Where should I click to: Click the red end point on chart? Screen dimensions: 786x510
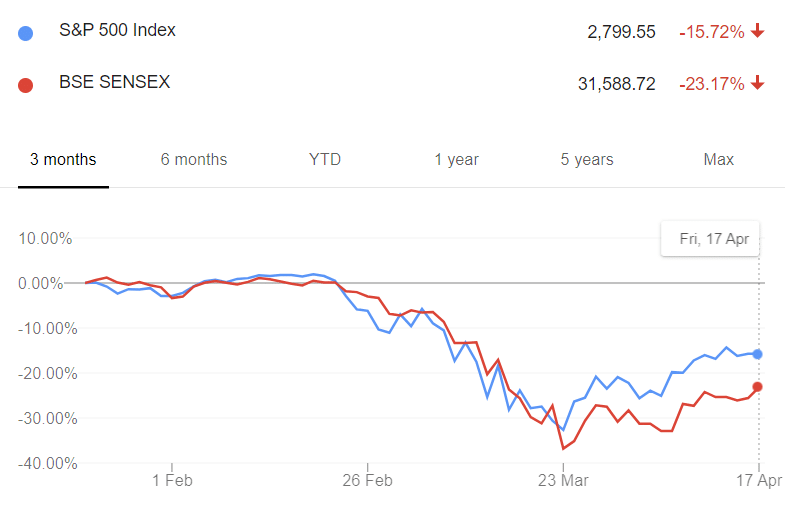point(757,387)
